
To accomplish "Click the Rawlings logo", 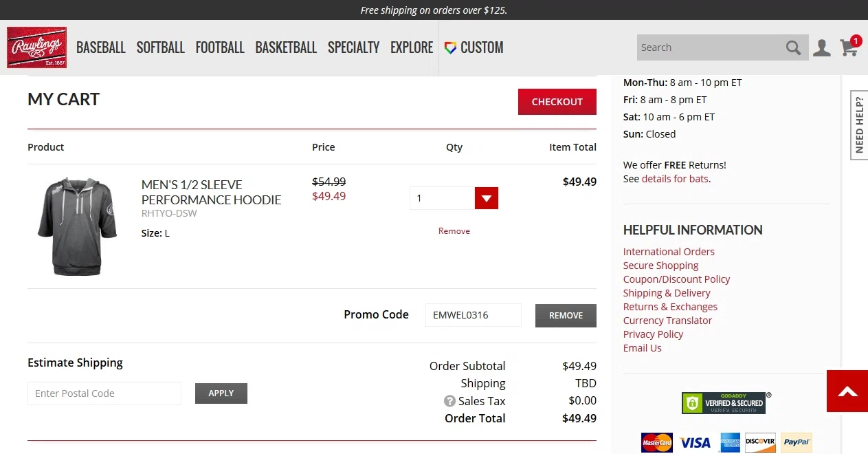I will pos(36,47).
